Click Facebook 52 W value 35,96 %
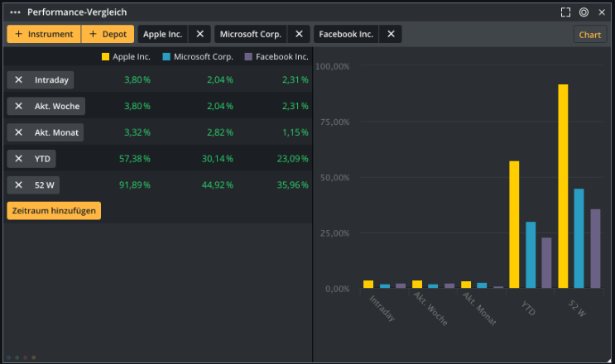 [x=292, y=185]
